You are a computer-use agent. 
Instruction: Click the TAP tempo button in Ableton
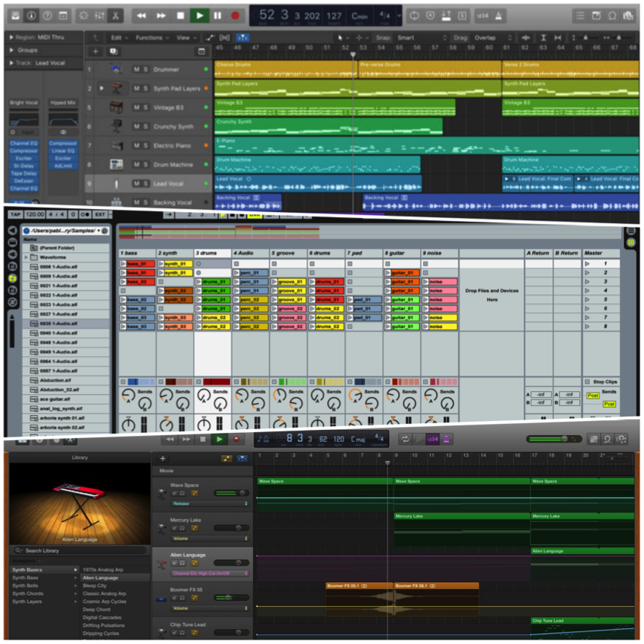(x=16, y=214)
